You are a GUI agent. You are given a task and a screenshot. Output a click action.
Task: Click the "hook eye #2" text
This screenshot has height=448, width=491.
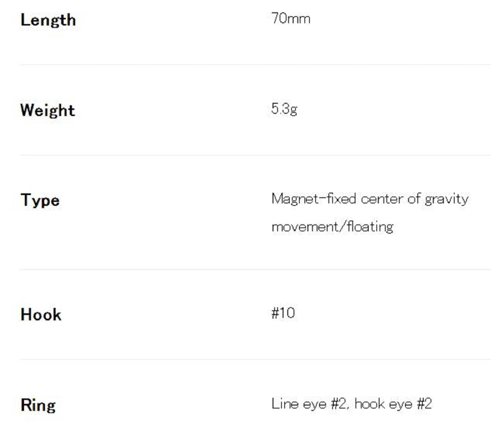393,404
